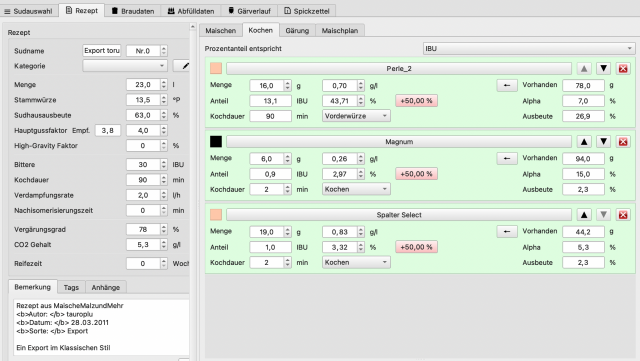Apply available amount arrow for Magnum
Viewport: 640px width, 361px height.
coord(507,158)
